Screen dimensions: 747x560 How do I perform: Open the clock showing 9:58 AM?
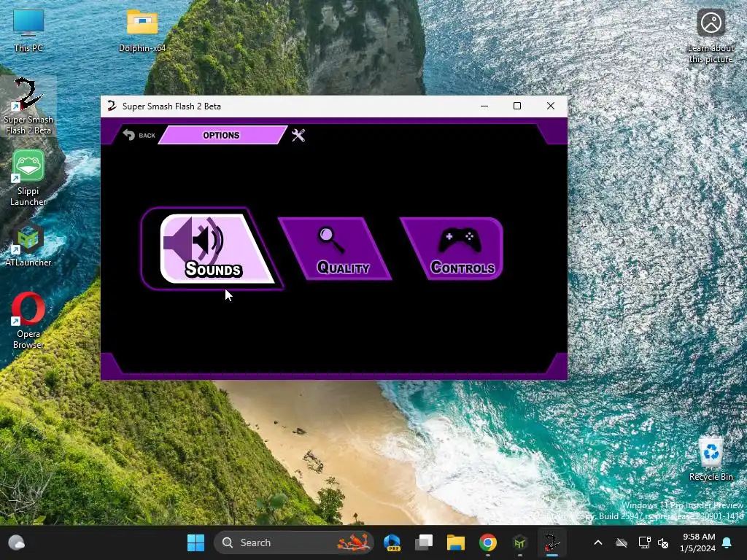(698, 542)
